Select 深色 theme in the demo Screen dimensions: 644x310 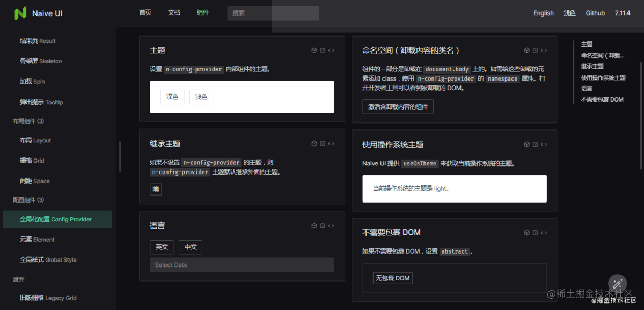click(x=172, y=97)
